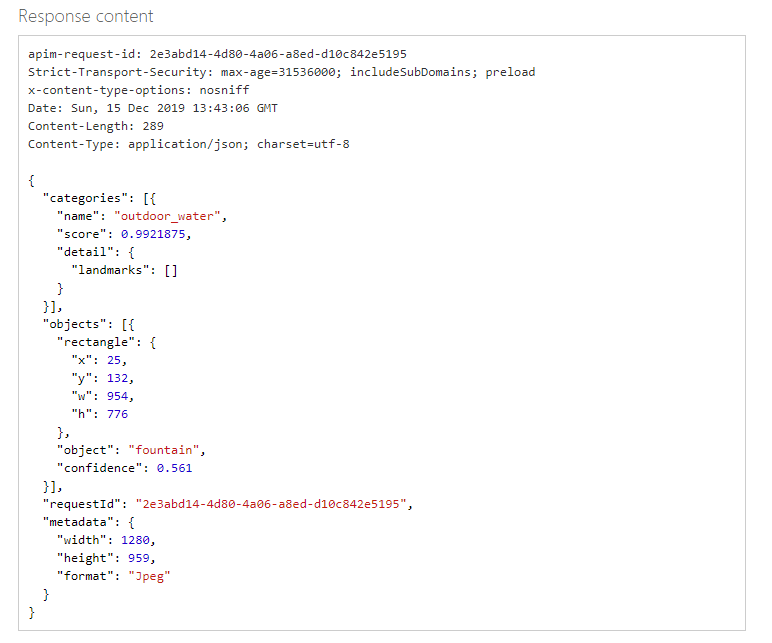Click the apim-request-id header value
772x643 pixels.
pyautogui.click(x=278, y=54)
